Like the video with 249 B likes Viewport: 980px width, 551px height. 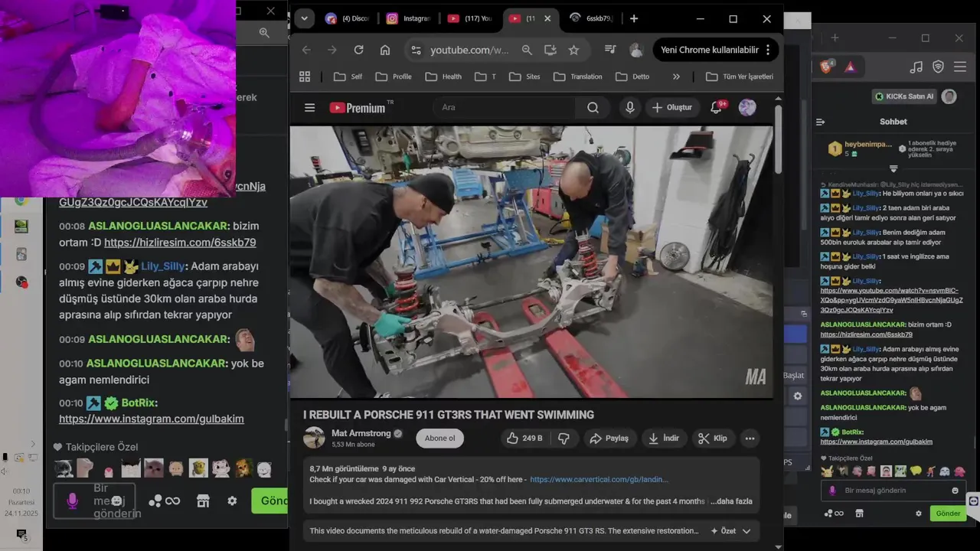coord(524,439)
